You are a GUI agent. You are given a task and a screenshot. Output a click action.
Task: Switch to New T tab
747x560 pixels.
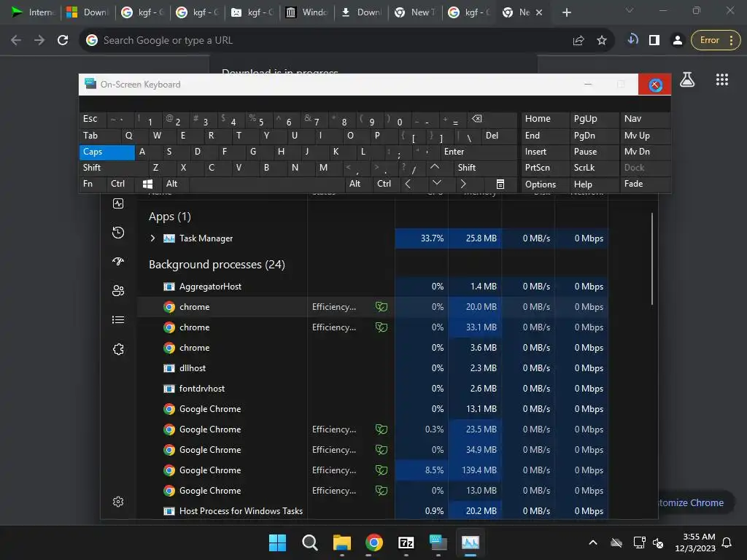[415, 12]
